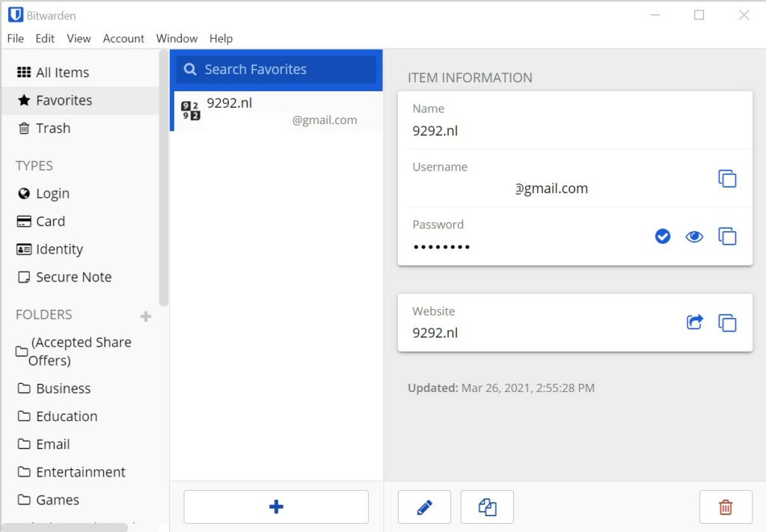Image resolution: width=766 pixels, height=532 pixels.
Task: Select the Favorites filter
Action: [x=81, y=100]
